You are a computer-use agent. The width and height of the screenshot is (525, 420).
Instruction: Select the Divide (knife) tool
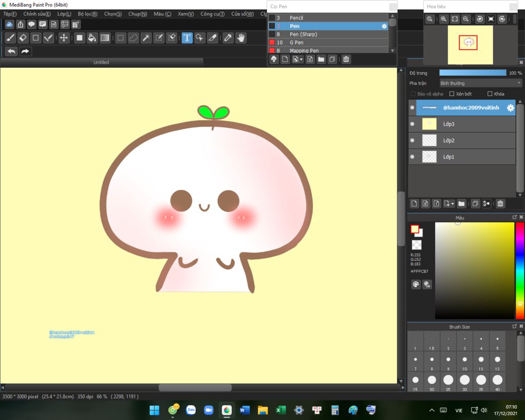click(x=213, y=38)
